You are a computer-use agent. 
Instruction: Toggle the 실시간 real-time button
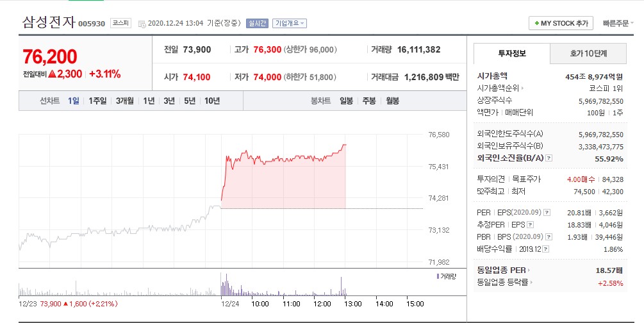258,23
